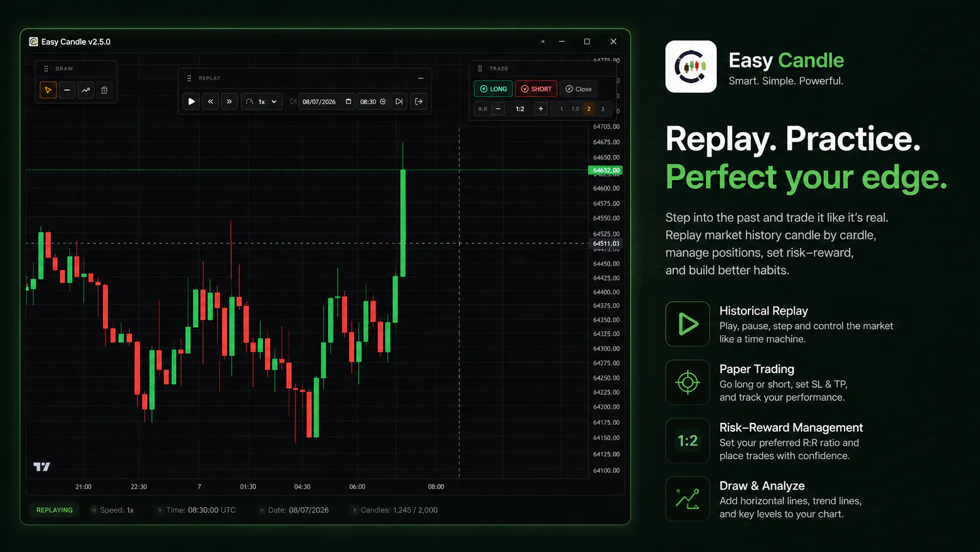
Task: Close the current trade position
Action: coord(579,89)
